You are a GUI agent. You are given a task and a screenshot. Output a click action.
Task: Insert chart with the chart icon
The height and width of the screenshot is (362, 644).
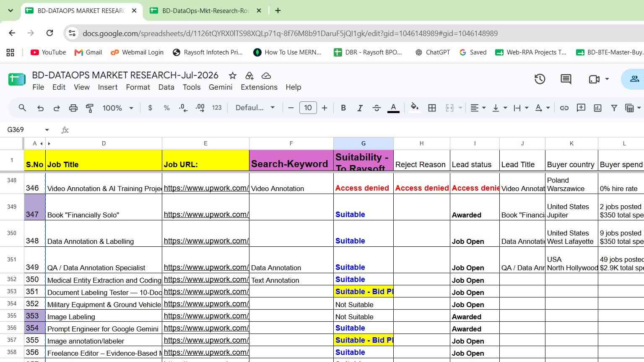[597, 108]
